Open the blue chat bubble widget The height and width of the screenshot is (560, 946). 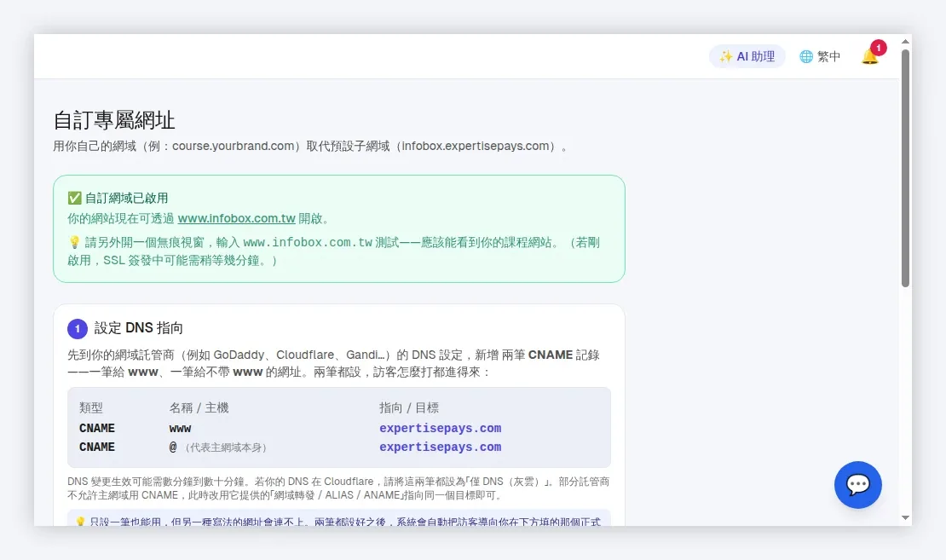tap(858, 485)
